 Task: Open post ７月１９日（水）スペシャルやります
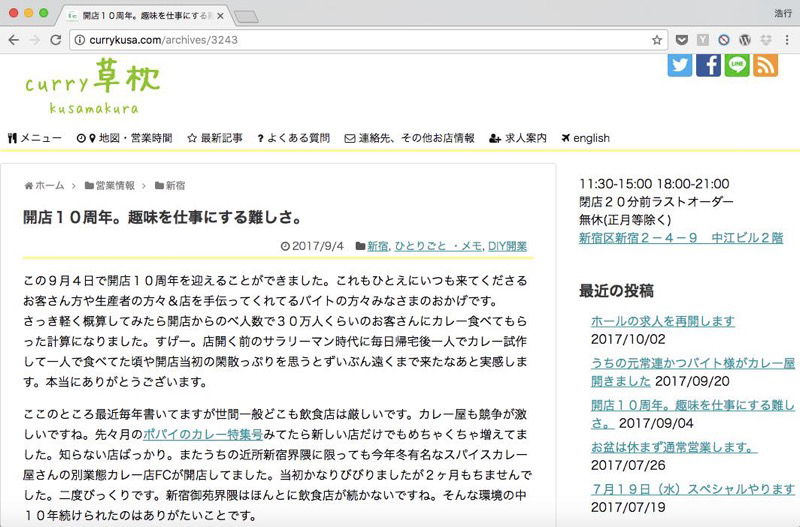click(692, 489)
